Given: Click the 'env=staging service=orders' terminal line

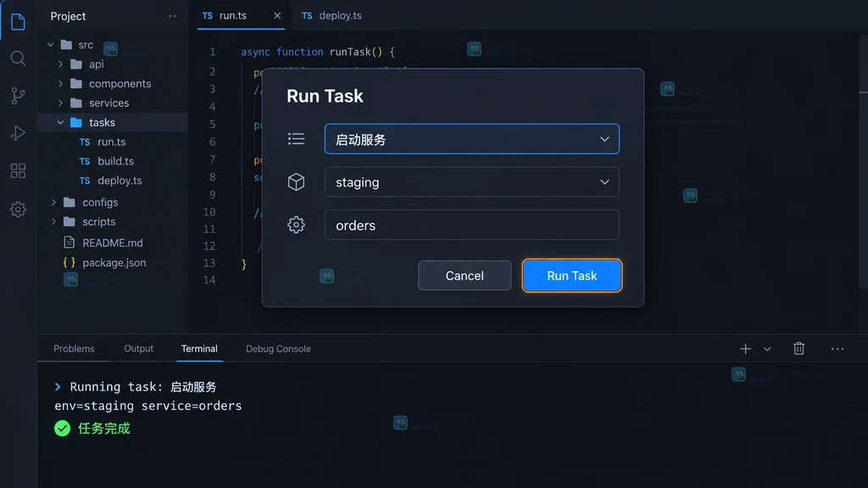Looking at the screenshot, I should [x=147, y=406].
